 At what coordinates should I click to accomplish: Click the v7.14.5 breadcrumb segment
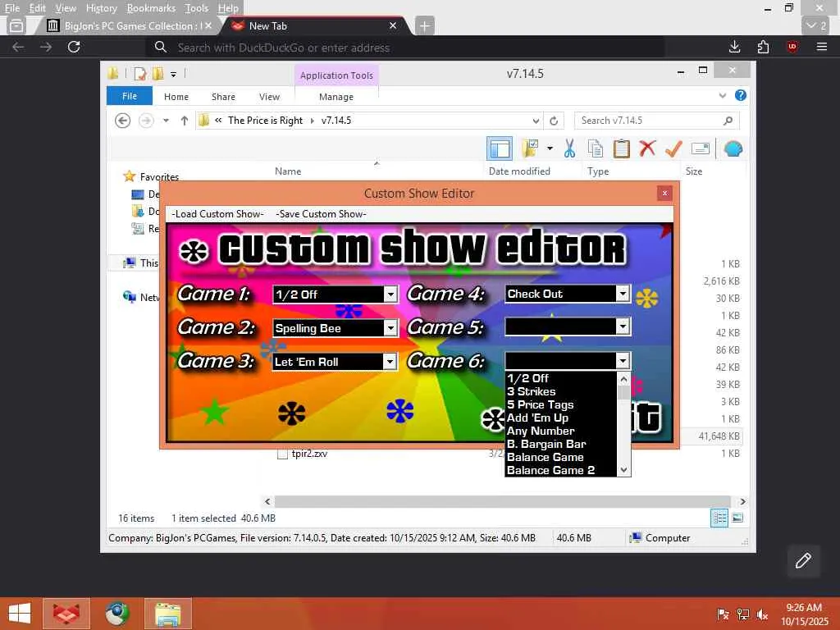coord(336,121)
